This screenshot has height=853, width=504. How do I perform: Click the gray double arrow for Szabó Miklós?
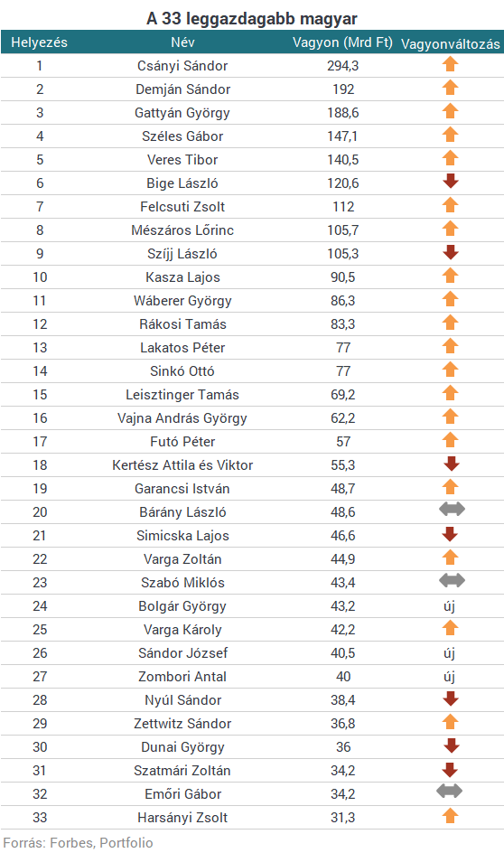pos(452,580)
